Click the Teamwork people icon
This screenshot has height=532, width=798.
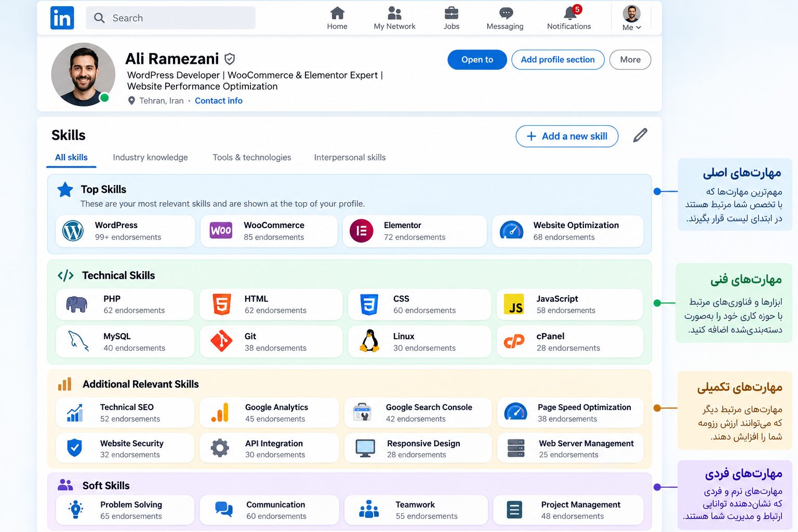[369, 510]
